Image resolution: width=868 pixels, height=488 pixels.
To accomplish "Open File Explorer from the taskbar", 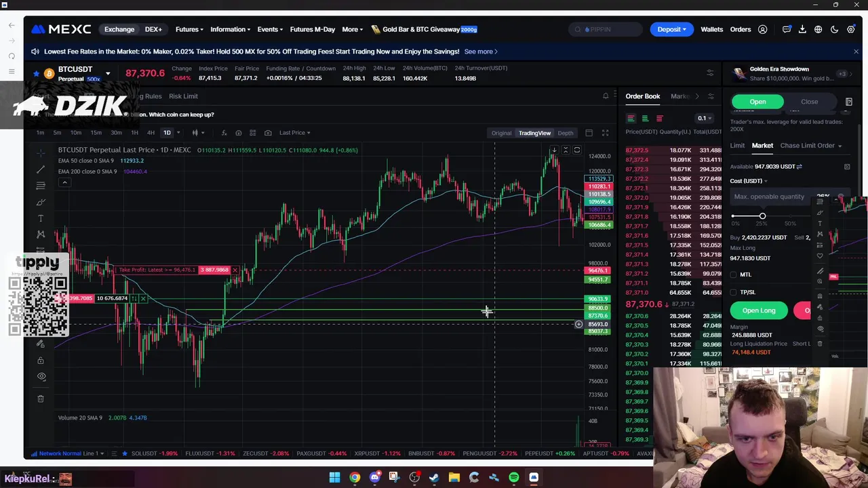I will point(454,478).
